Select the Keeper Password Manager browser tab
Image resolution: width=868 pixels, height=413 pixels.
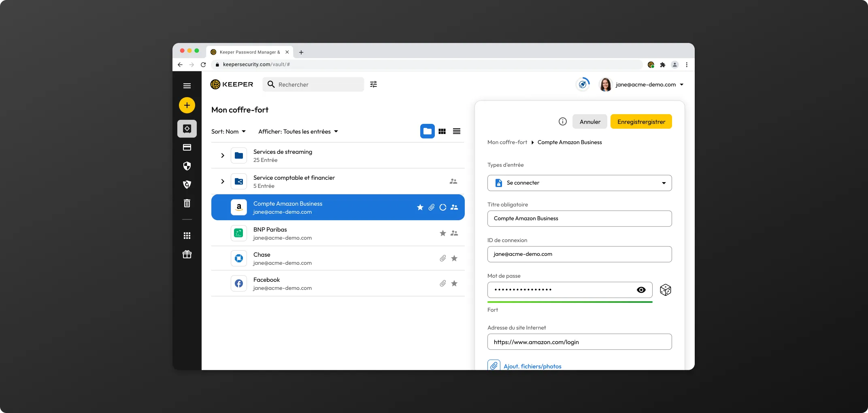tap(249, 52)
